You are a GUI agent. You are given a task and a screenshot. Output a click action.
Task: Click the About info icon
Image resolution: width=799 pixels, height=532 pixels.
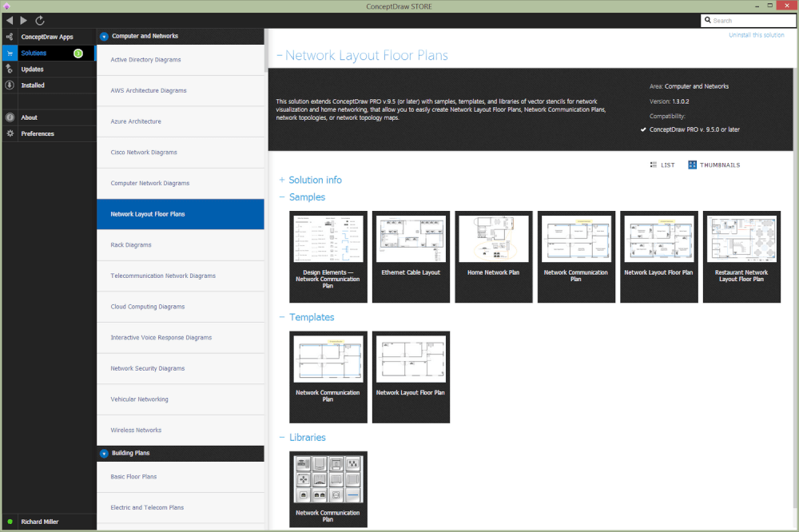pos(10,117)
